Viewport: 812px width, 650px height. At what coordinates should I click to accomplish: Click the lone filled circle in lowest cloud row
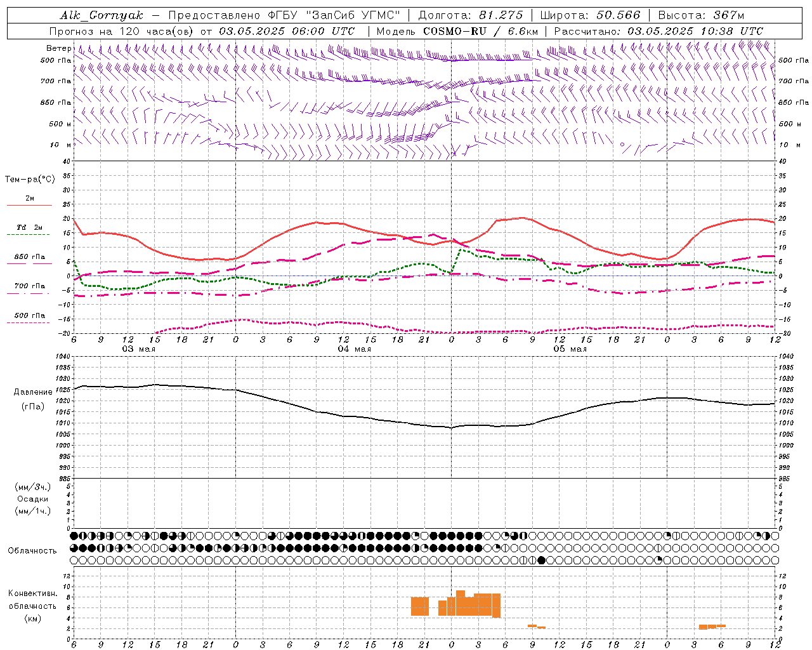pyautogui.click(x=541, y=560)
